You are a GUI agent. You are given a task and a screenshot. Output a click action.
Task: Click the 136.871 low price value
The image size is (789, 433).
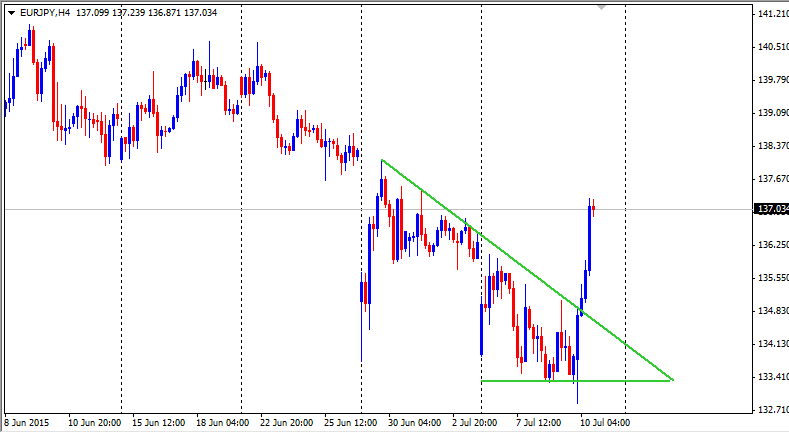[164, 13]
